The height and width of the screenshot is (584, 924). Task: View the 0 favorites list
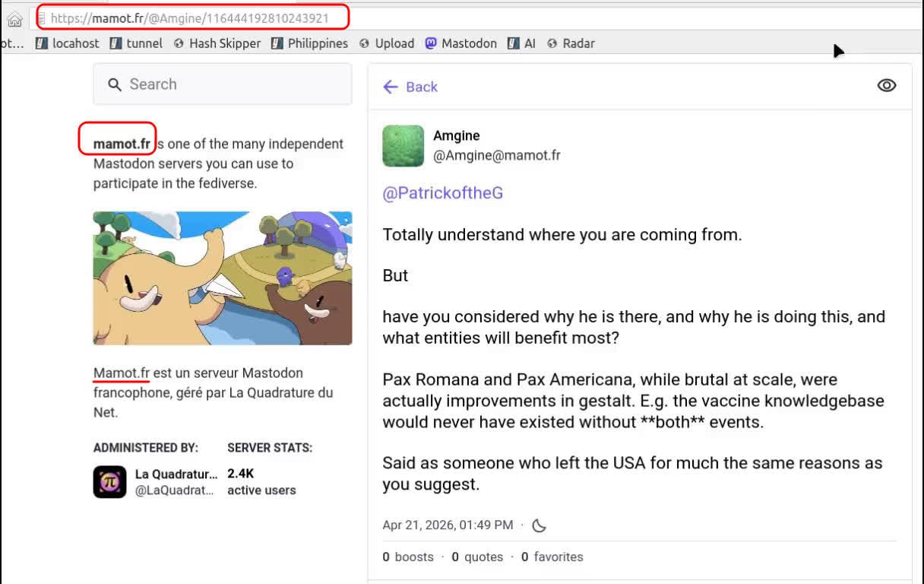point(552,557)
